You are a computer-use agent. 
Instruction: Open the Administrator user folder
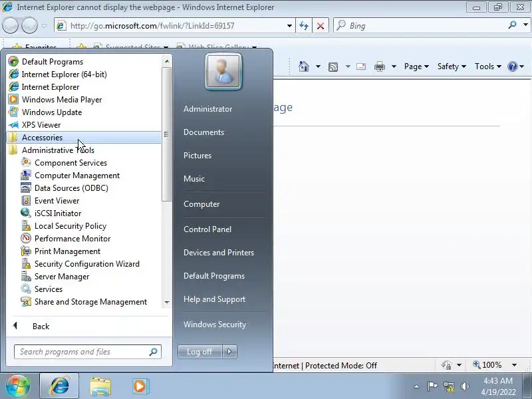click(208, 109)
